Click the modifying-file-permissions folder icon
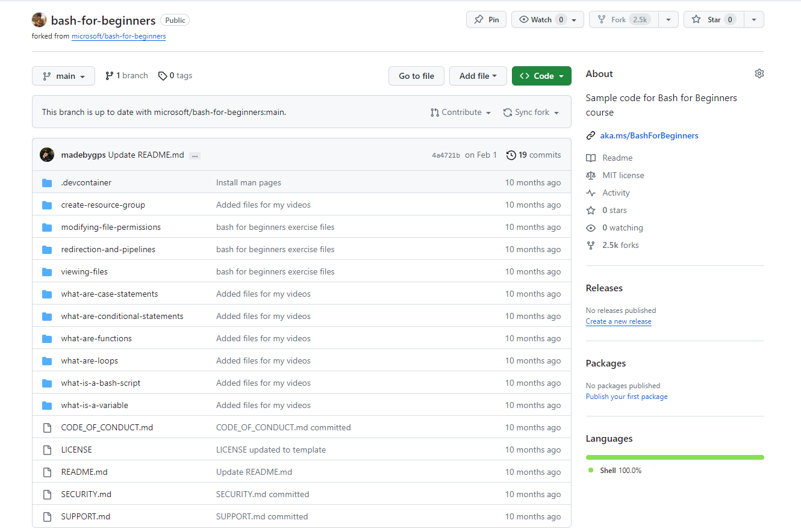The image size is (801, 532). coord(47,227)
